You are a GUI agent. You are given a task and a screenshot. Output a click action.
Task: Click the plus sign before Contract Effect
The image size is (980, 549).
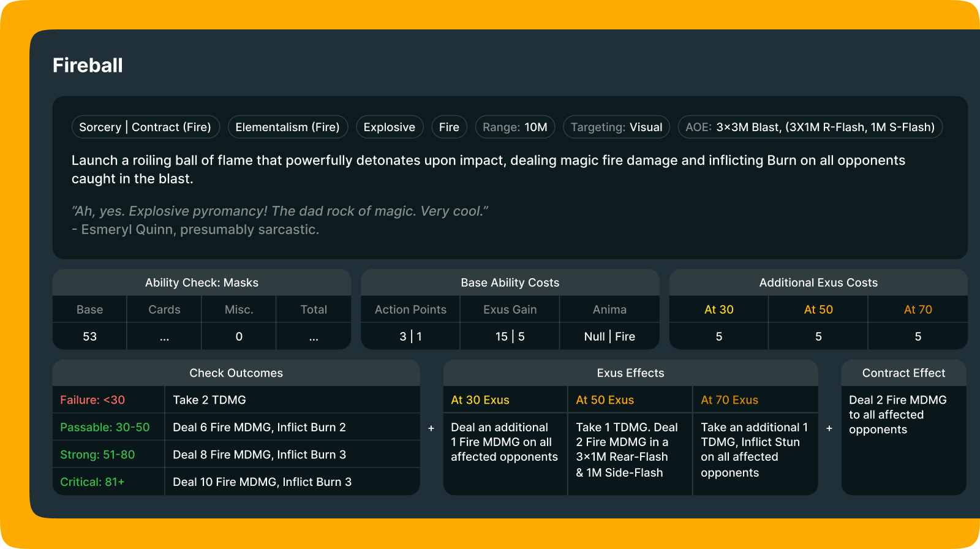(x=829, y=428)
